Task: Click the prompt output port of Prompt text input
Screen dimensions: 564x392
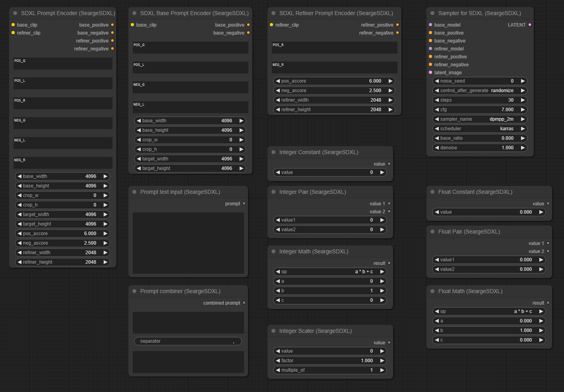Action: click(244, 203)
